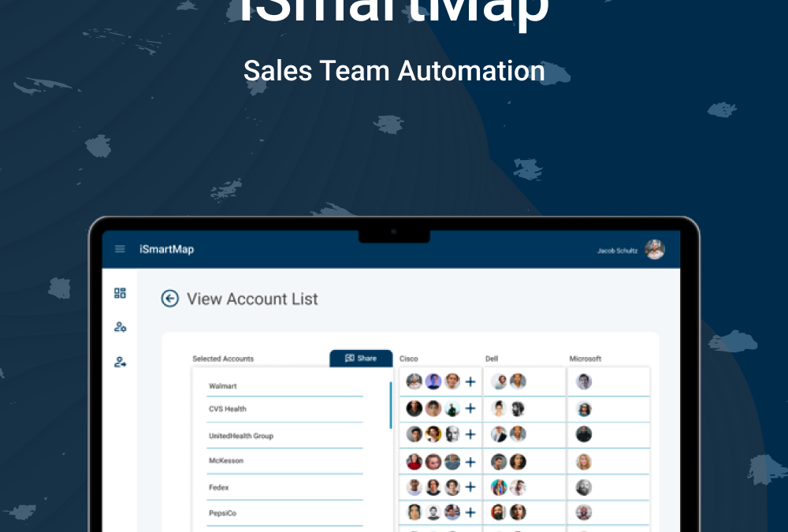The height and width of the screenshot is (532, 788).
Task: Click the first Cisco avatar in McKesson row
Action: pos(414,462)
